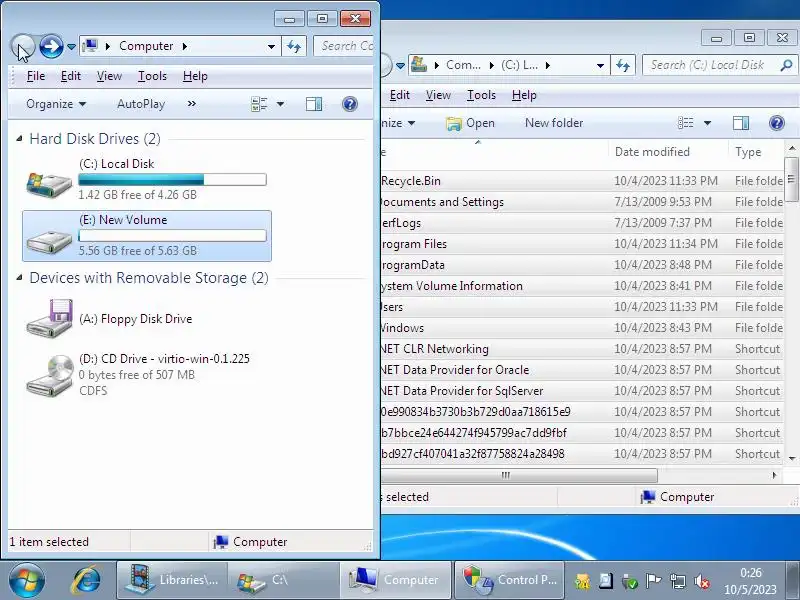Refresh the C: Local Disk window
This screenshot has width=800, height=600.
click(623, 65)
